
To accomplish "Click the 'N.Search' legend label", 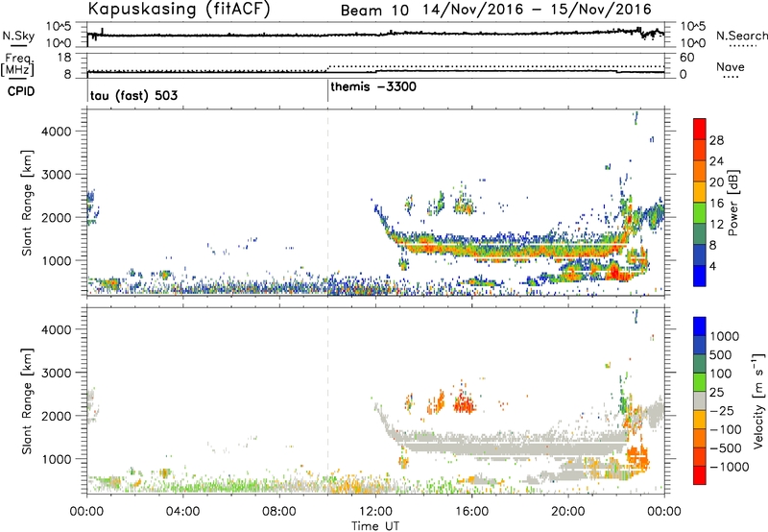I will click(741, 36).
